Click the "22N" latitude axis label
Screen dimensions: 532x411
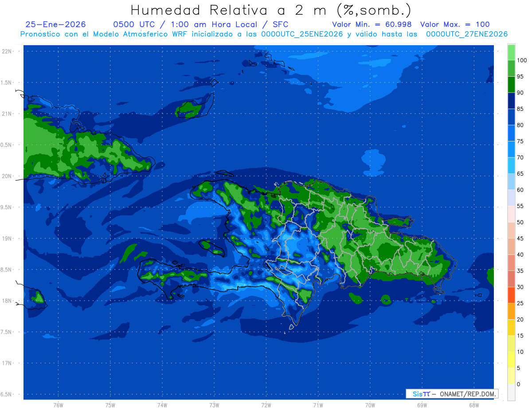(6, 51)
